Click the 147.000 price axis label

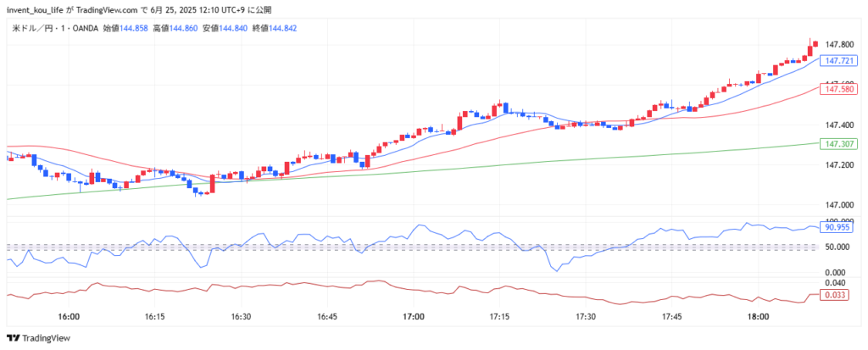(838, 205)
